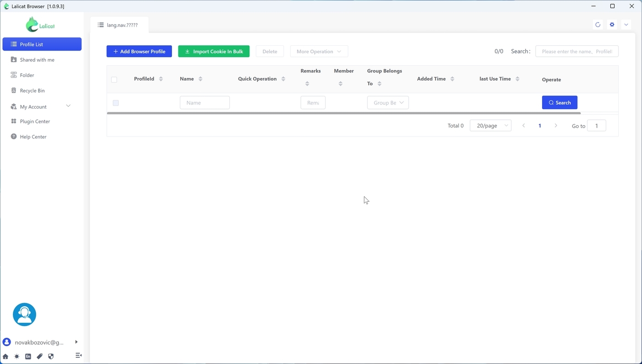Click the Total 0 label

[455, 126]
